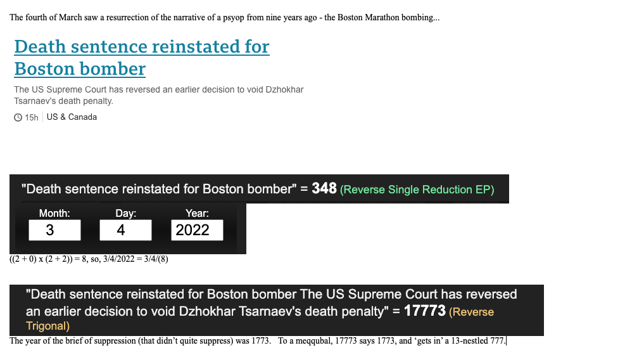Image resolution: width=644 pixels, height=362 pixels.
Task: Click the 17773 cipher result number
Action: coord(424,311)
